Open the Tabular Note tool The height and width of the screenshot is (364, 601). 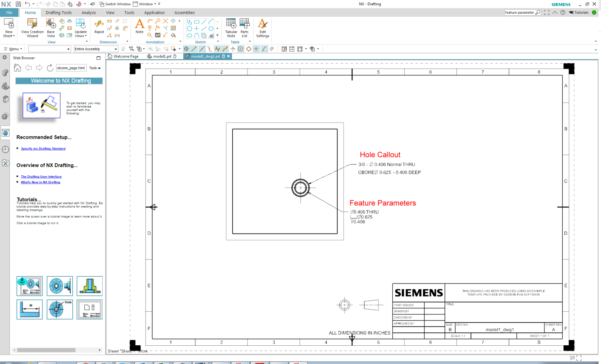coord(231,28)
